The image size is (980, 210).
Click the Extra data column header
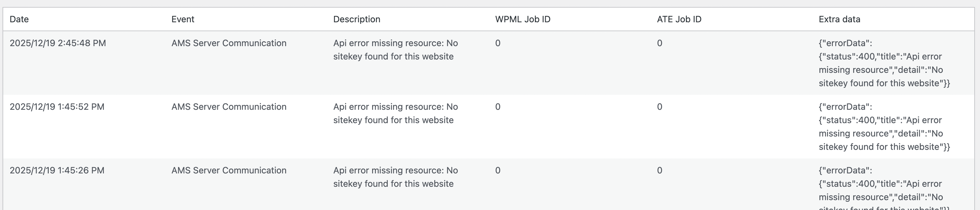(839, 19)
